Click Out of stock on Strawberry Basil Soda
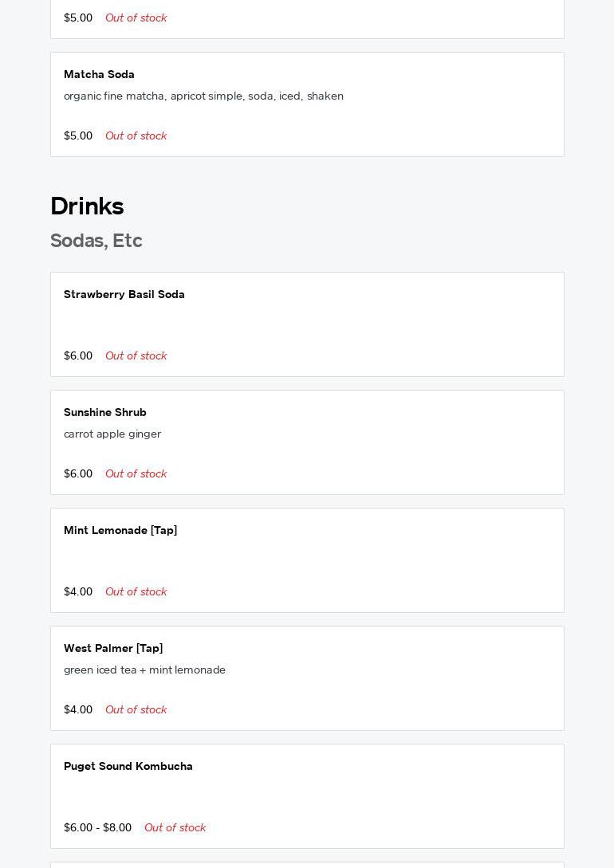This screenshot has height=868, width=614. (136, 355)
